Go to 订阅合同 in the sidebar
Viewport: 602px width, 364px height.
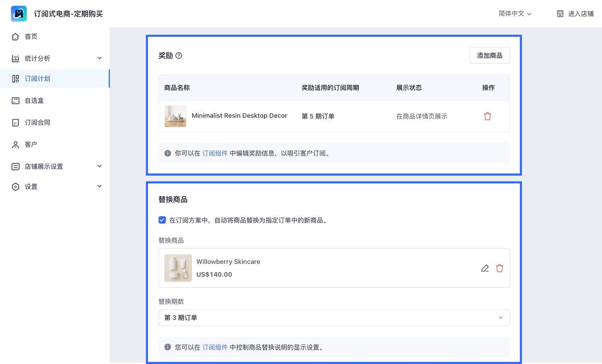37,123
